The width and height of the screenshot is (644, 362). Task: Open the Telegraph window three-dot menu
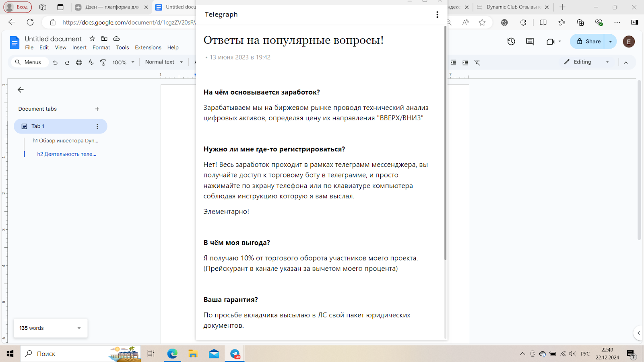point(437,14)
